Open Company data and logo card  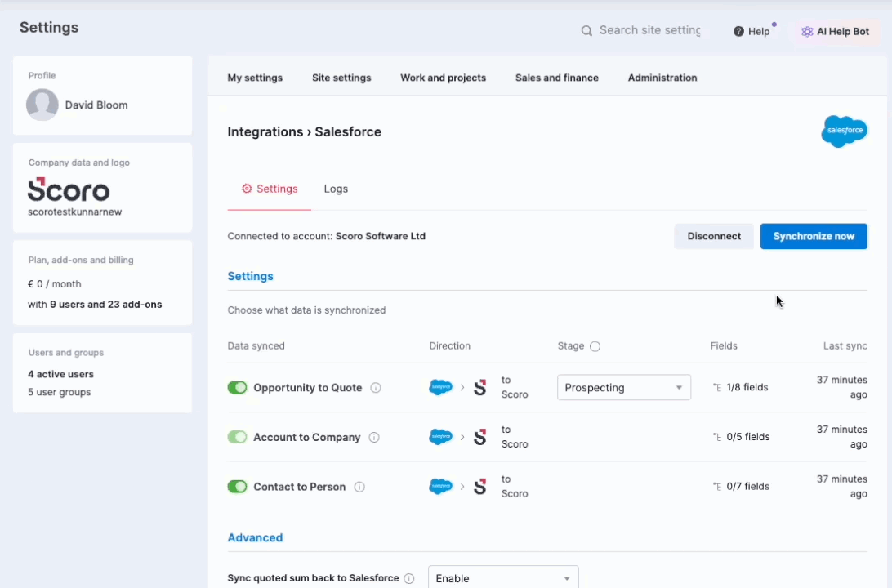[102, 188]
